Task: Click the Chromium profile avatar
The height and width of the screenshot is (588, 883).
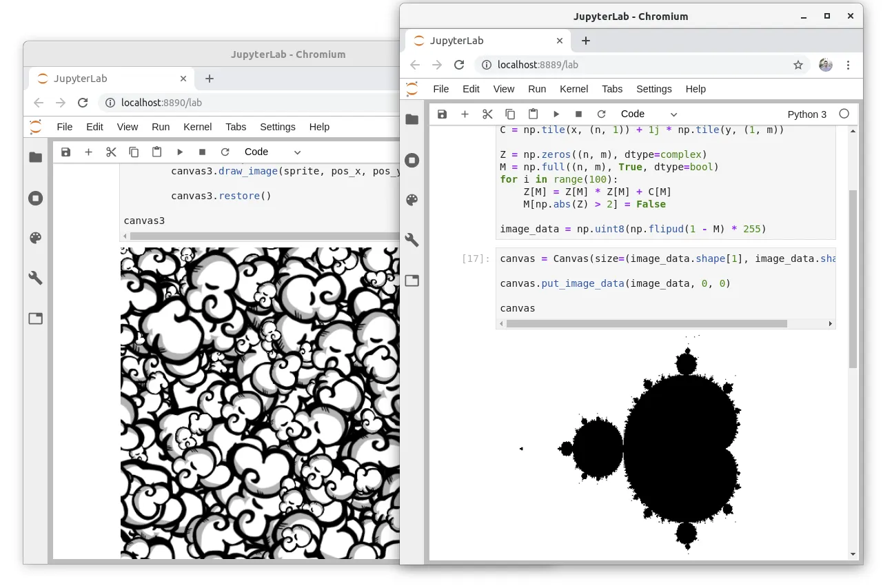Action: pos(825,65)
